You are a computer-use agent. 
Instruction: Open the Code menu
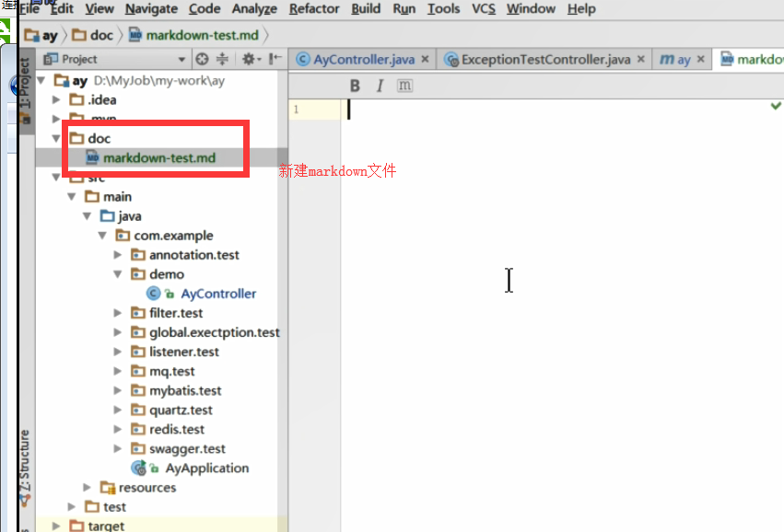(205, 9)
